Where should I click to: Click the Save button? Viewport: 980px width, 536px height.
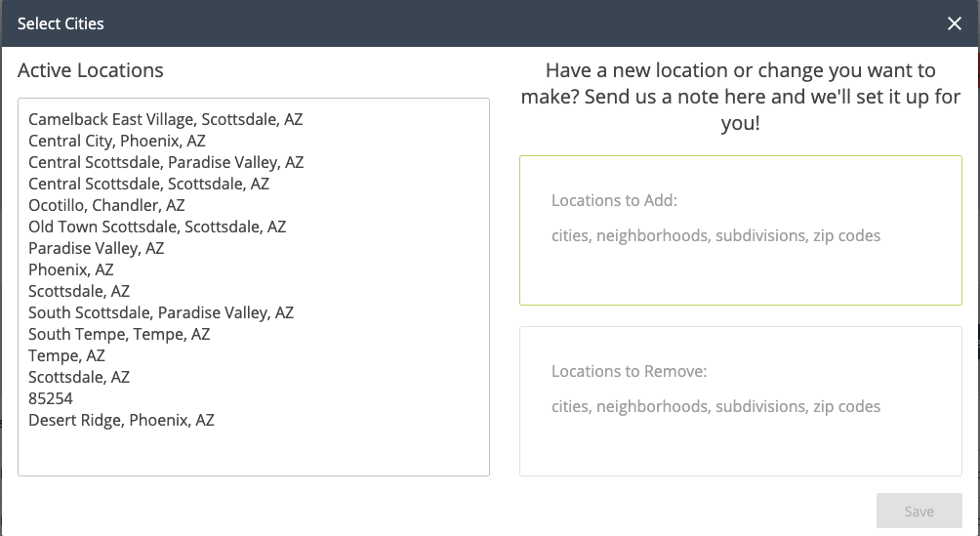tap(919, 511)
